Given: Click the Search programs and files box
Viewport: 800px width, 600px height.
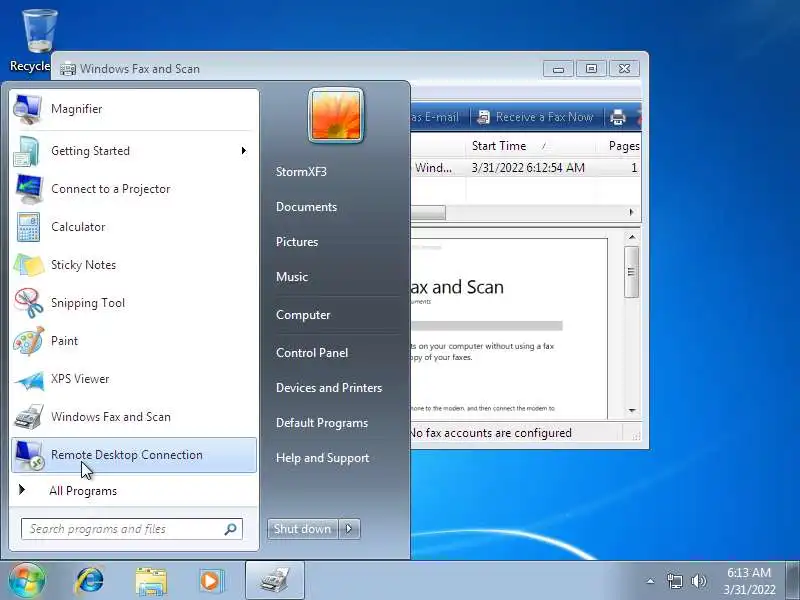Looking at the screenshot, I should (x=131, y=529).
